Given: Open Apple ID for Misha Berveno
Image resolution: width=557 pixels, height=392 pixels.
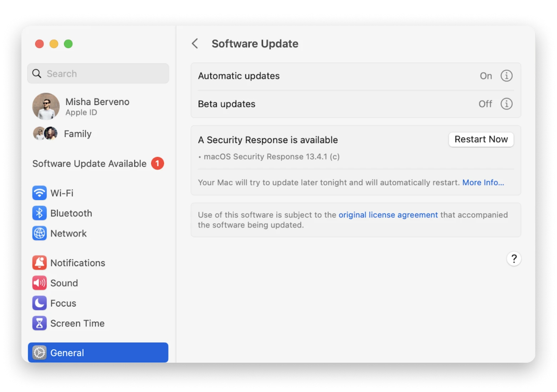Looking at the screenshot, I should (98, 106).
